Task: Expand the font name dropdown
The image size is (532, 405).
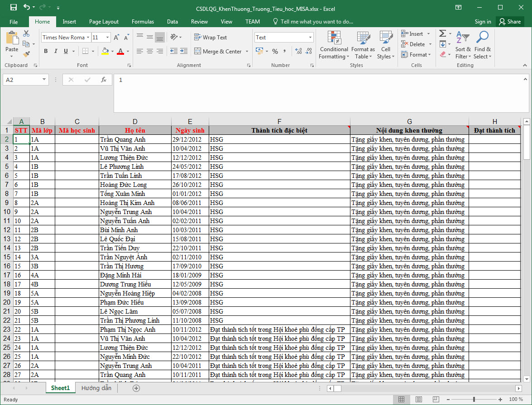Action: tap(88, 38)
